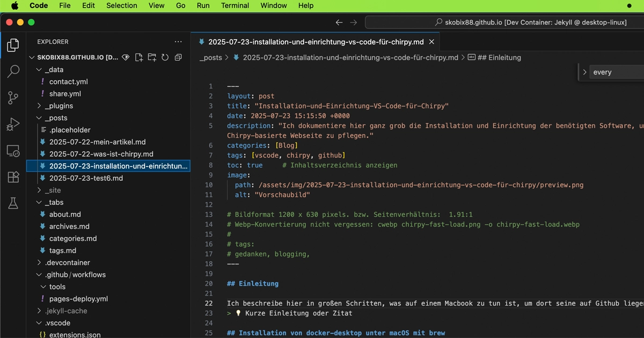Go back using the left arrow

[x=339, y=23]
